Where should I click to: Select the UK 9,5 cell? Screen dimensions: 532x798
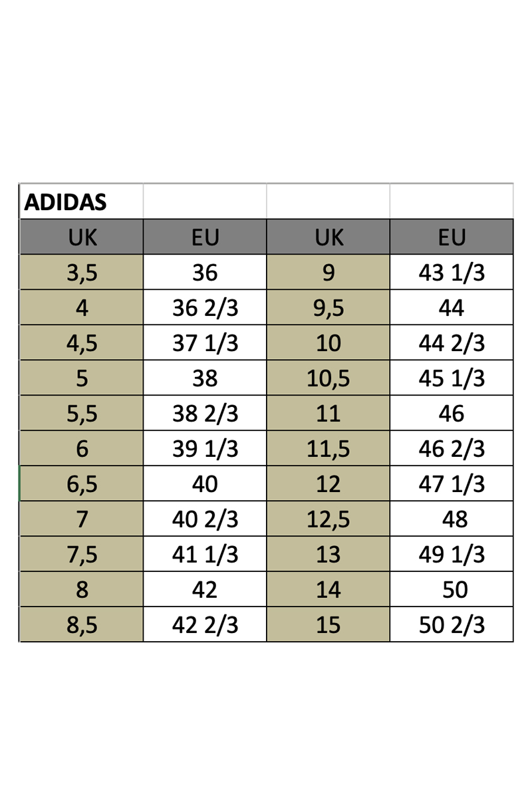tap(329, 307)
